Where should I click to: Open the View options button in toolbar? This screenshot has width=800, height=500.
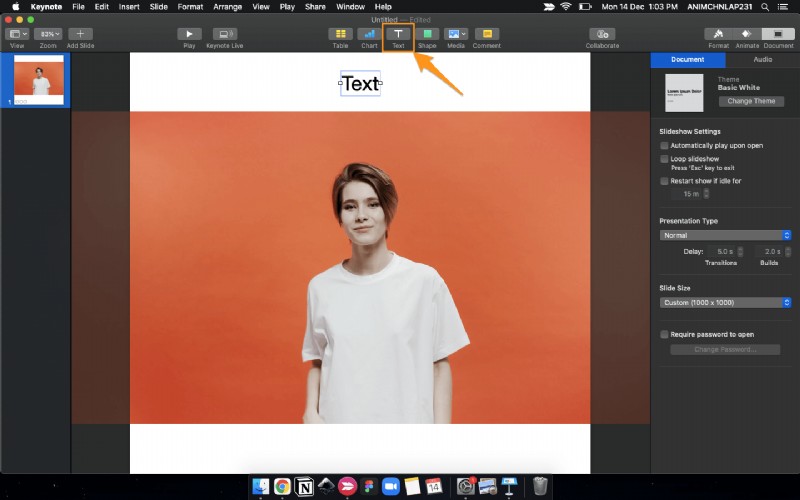pos(17,34)
